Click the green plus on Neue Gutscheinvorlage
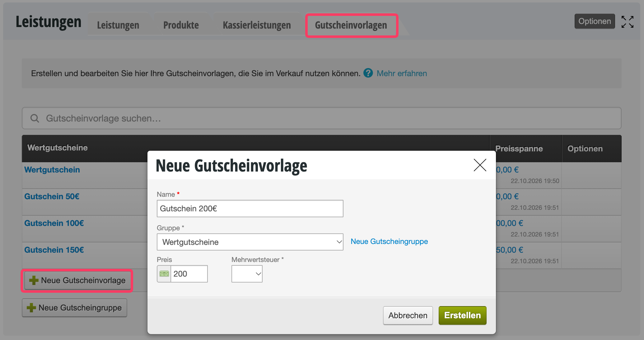This screenshot has height=340, width=644. click(34, 280)
